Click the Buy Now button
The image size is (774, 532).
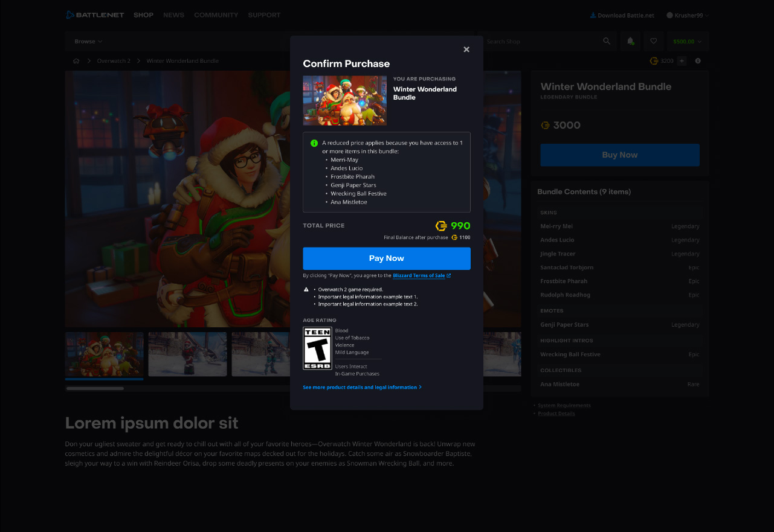(620, 155)
